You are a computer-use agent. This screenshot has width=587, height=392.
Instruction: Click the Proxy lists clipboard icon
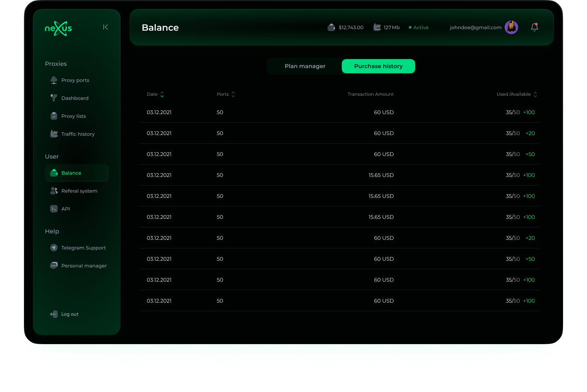pos(54,116)
